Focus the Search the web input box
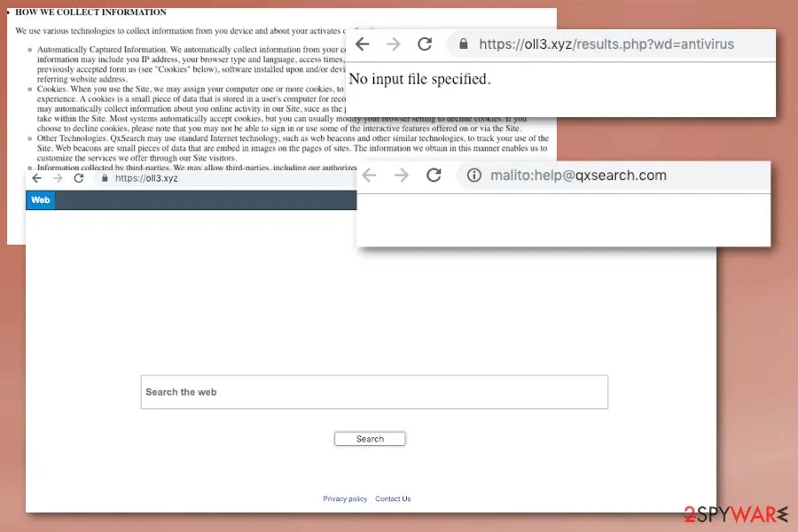Viewport: 798px width, 532px height. 374,392
